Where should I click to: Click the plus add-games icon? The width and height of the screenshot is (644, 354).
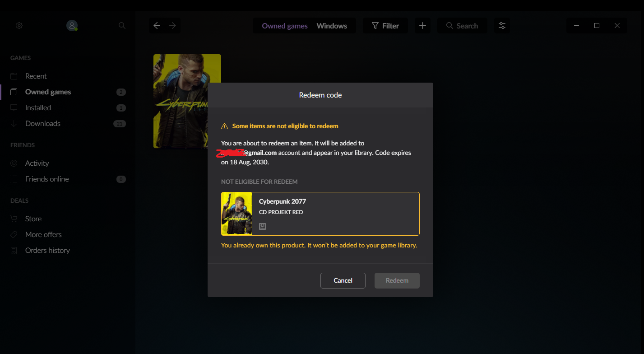tap(422, 26)
